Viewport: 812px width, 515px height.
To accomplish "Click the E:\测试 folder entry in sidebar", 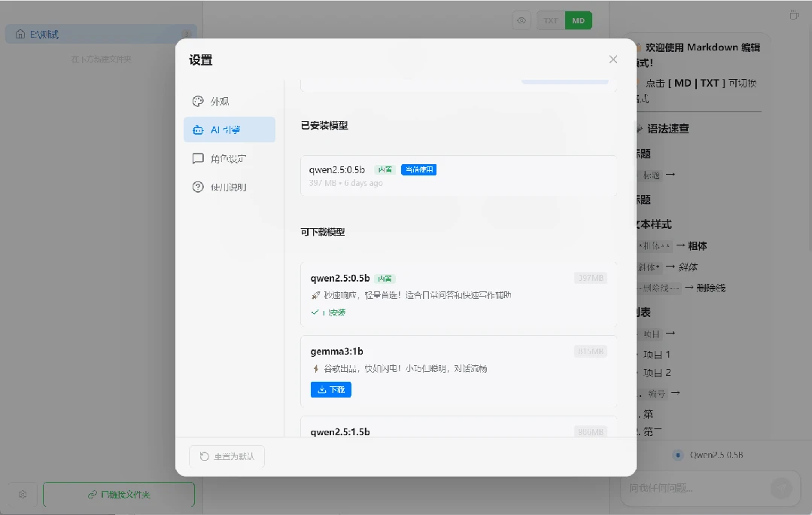I will tap(101, 34).
